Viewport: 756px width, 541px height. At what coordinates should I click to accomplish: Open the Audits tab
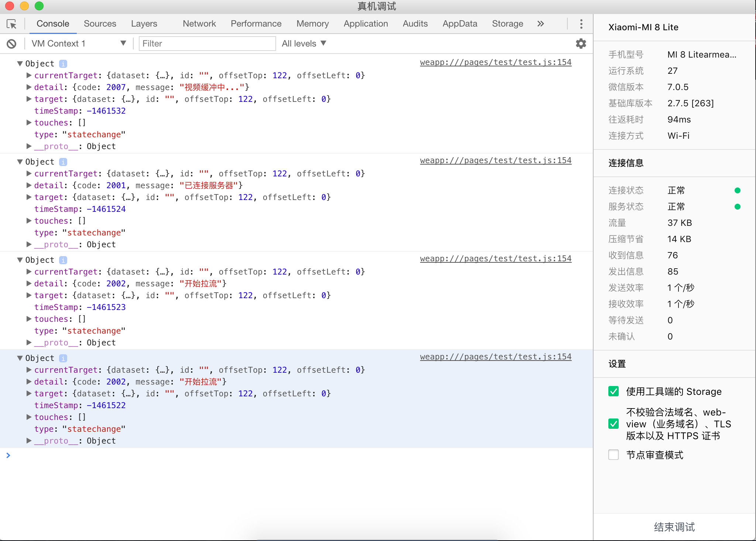(415, 24)
